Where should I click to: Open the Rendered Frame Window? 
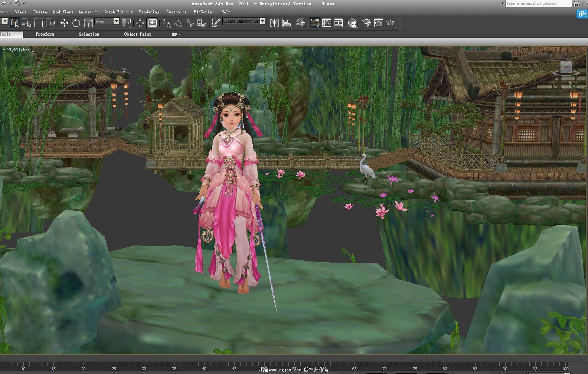(x=379, y=23)
